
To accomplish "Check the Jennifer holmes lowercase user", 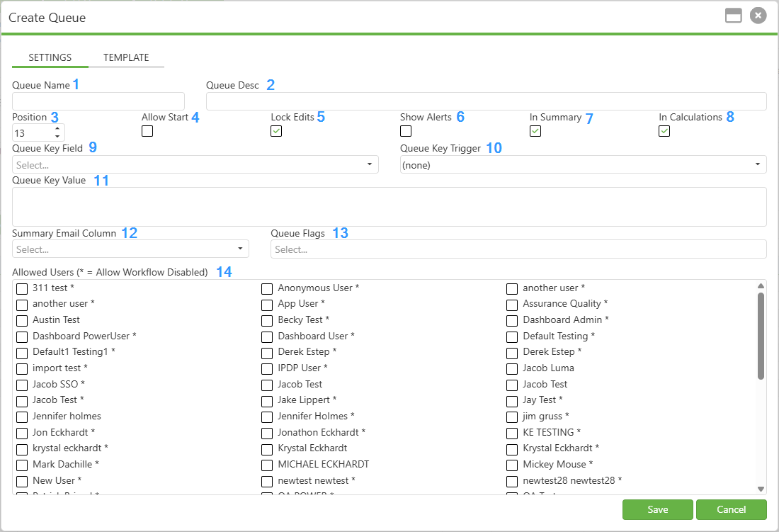I will pyautogui.click(x=22, y=417).
